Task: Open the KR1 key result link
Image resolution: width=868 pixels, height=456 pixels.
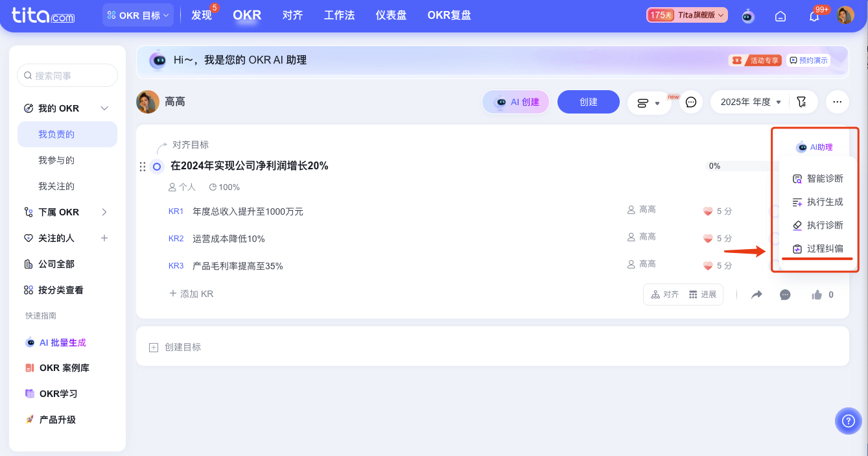Action: pos(176,211)
